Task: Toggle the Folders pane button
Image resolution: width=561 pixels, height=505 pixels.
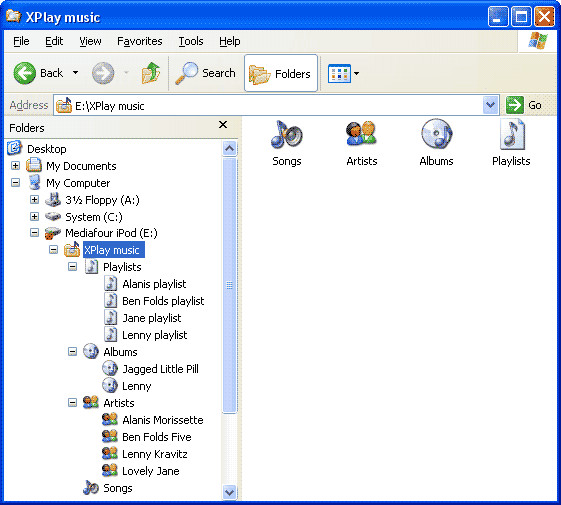Action: [281, 73]
